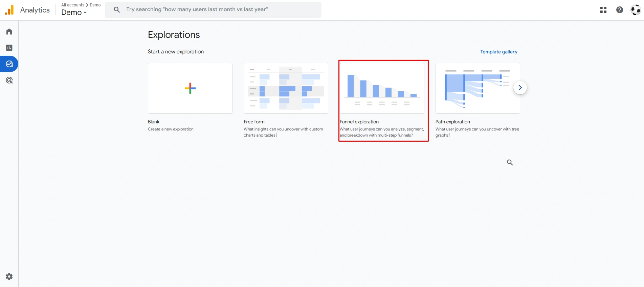Show next templates with the right arrow
The height and width of the screenshot is (287, 644).
click(520, 88)
